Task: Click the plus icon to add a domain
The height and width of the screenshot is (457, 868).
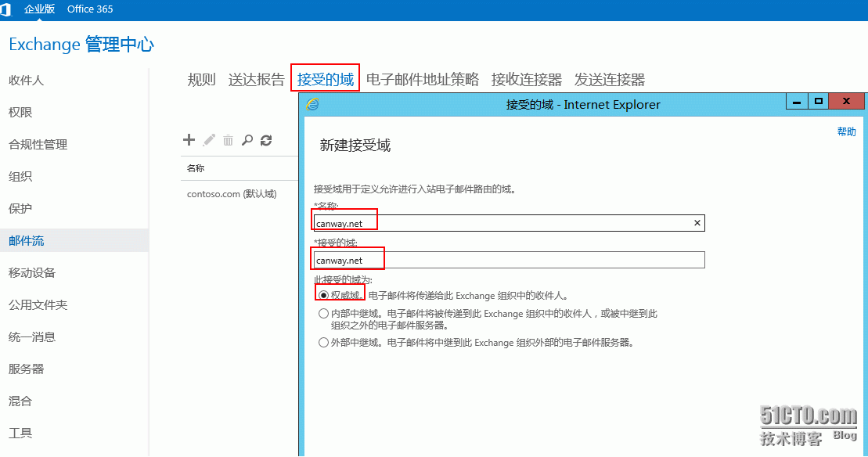Action: (189, 140)
